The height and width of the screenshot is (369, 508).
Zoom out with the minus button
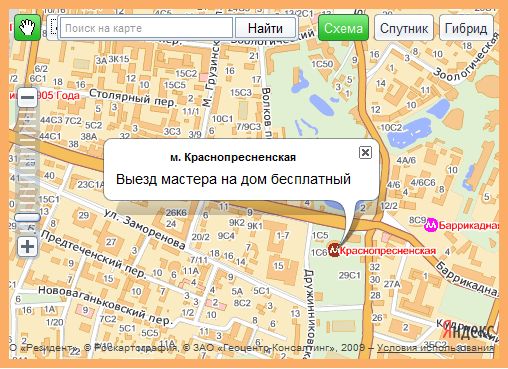coord(27,97)
